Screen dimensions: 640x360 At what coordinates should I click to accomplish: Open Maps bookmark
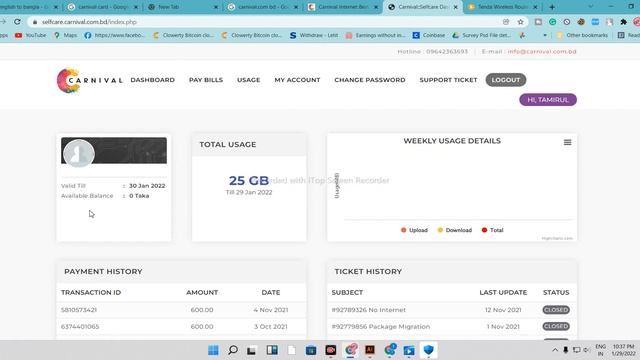[66, 36]
